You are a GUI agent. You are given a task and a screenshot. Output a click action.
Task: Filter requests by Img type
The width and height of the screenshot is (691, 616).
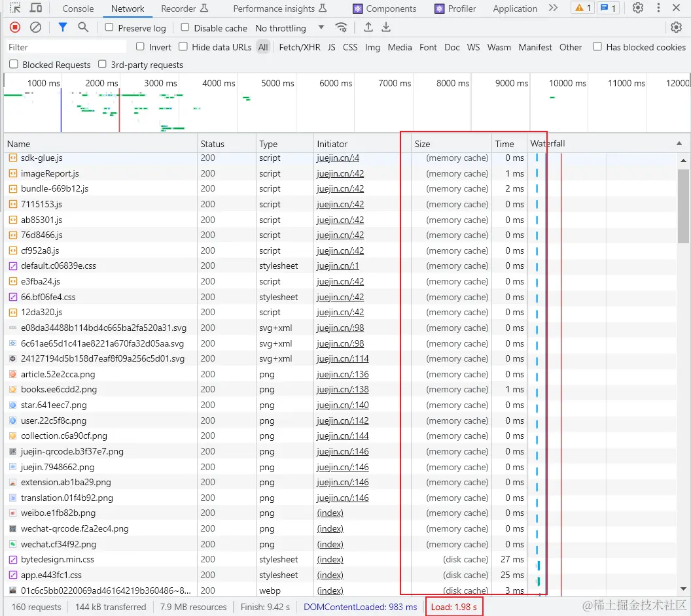pos(372,47)
